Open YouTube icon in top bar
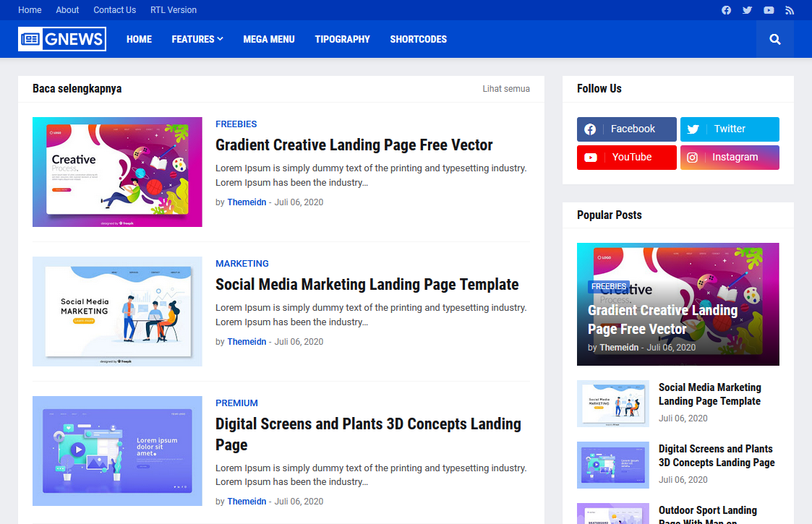This screenshot has width=812, height=524. [x=769, y=10]
